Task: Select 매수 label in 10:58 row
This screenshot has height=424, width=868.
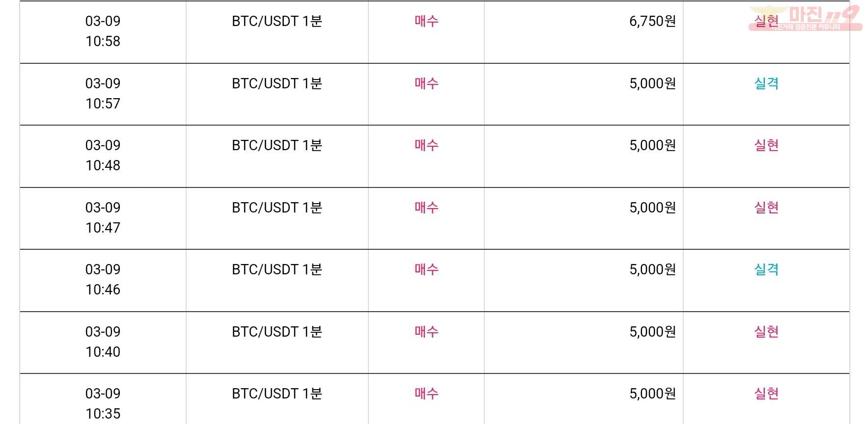Action: pyautogui.click(x=426, y=21)
